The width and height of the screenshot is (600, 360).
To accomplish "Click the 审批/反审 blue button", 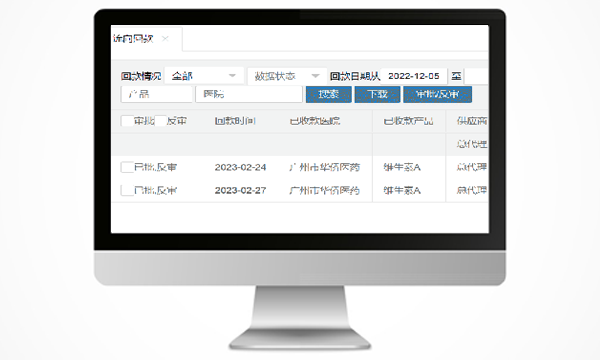I will point(437,94).
